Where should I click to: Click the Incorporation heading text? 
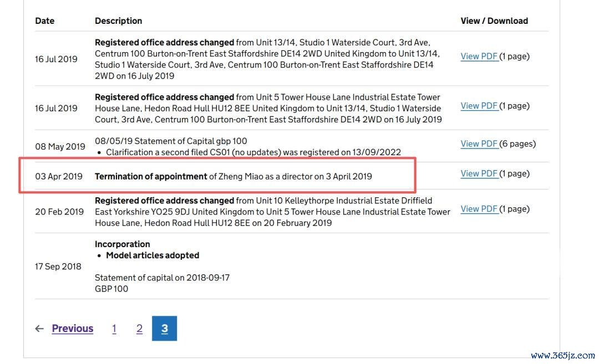pos(122,244)
